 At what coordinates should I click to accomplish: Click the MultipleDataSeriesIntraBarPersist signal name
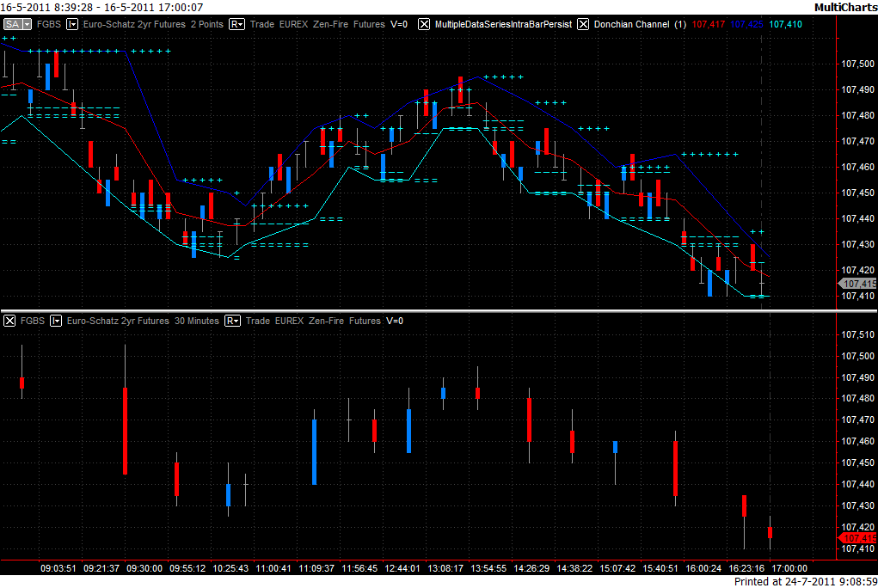(x=503, y=25)
